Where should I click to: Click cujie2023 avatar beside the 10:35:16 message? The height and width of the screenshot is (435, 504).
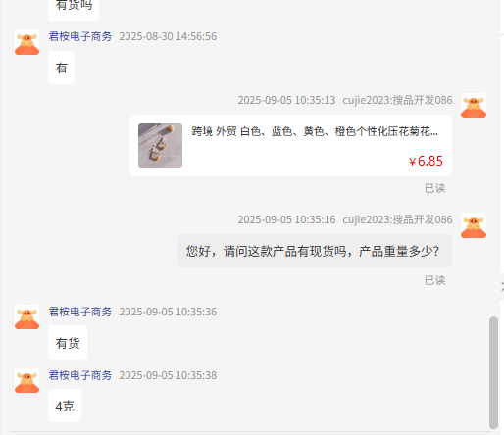coord(474,225)
